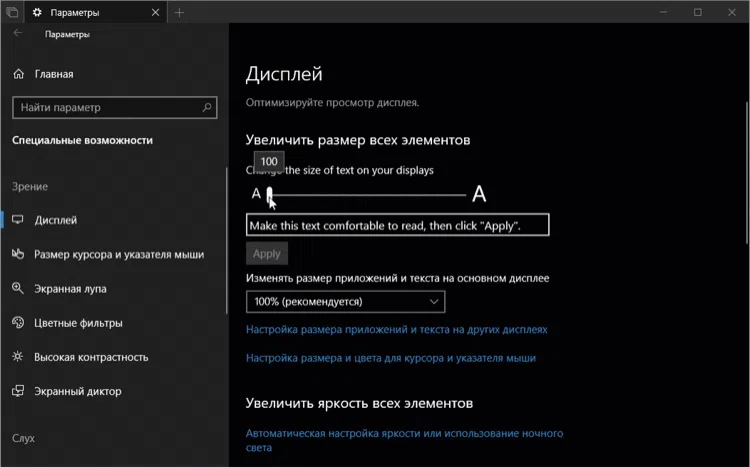
Task: Click the Home icon beside Главная
Action: tap(18, 74)
